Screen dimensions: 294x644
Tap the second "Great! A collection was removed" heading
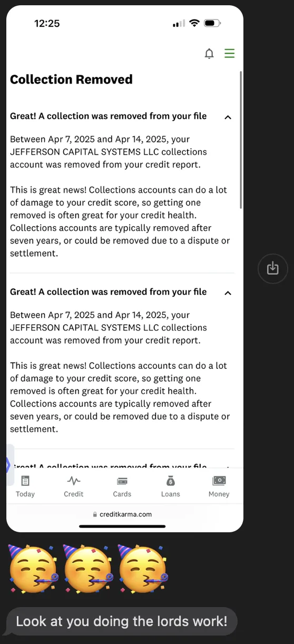coord(108,292)
